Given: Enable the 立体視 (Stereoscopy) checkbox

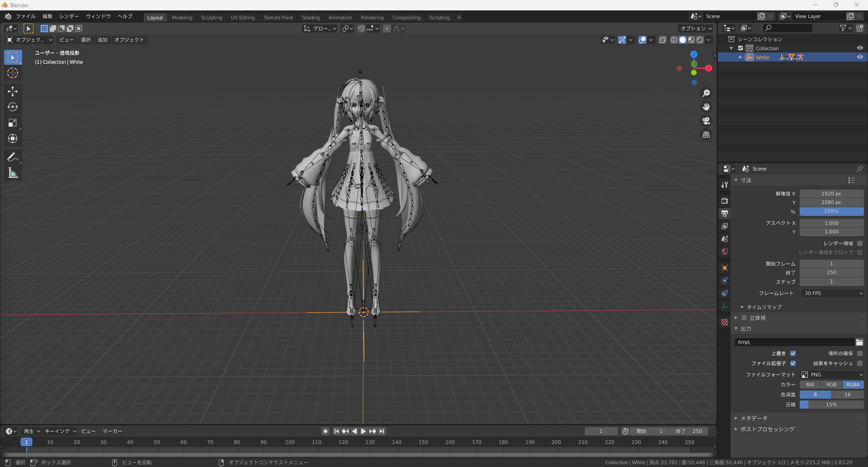Looking at the screenshot, I should pyautogui.click(x=744, y=318).
